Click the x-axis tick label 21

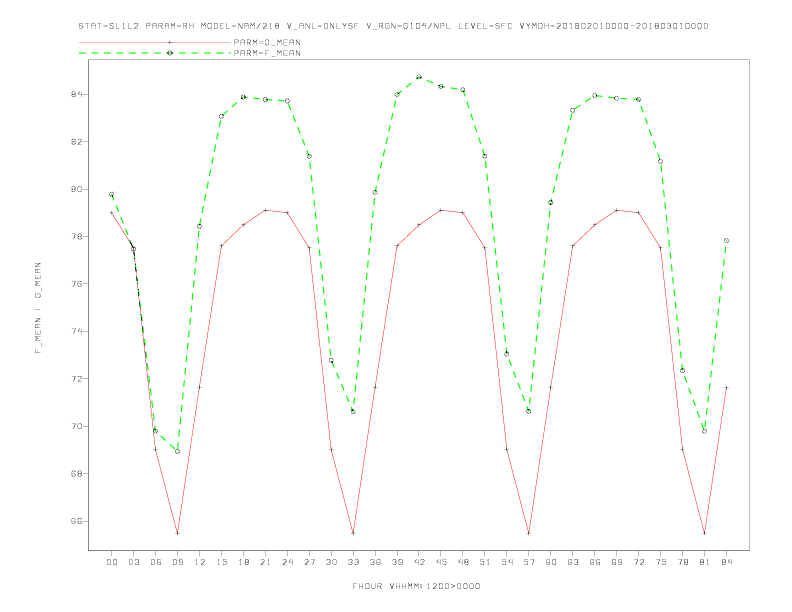[x=265, y=562]
